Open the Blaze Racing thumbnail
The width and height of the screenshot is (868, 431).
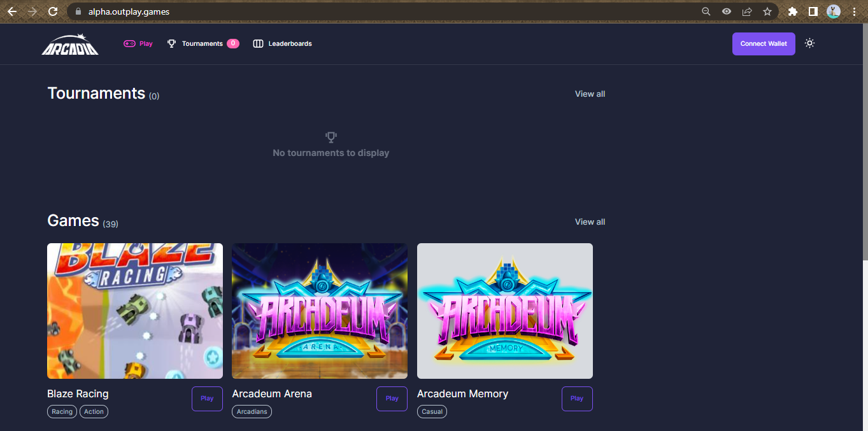[x=135, y=311]
